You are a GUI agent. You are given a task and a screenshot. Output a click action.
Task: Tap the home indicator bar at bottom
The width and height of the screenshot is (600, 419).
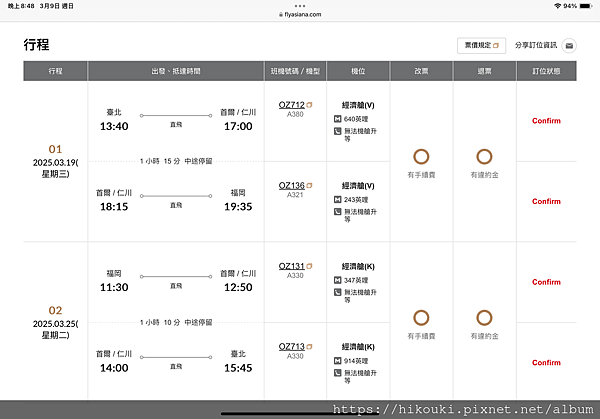[300, 414]
